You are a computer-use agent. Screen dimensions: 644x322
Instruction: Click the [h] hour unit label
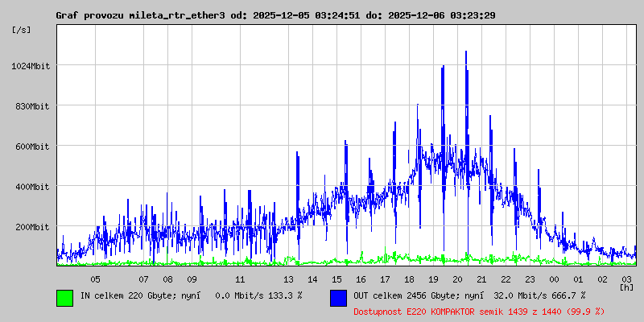click(x=626, y=287)
